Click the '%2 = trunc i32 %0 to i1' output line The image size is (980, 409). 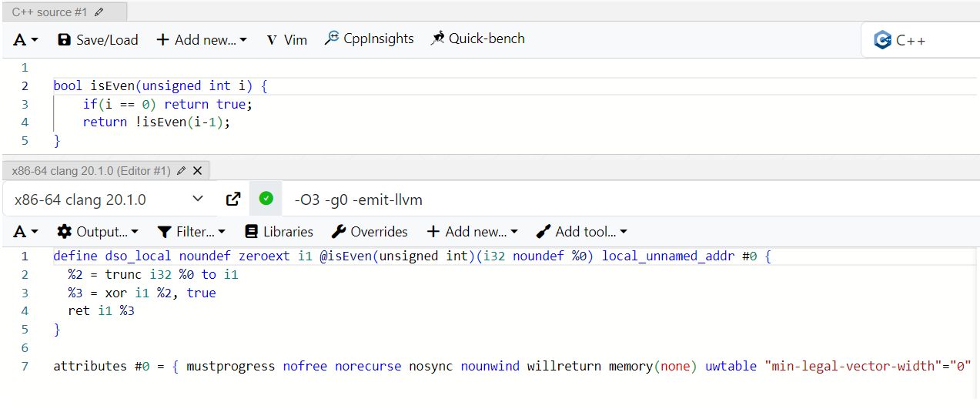pos(152,274)
